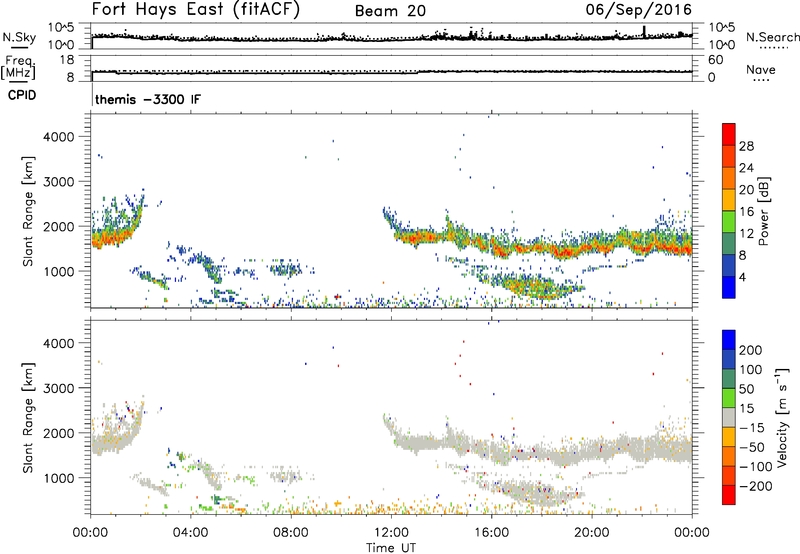Click the "60" Nave axis tick label
Image resolution: width=800 pixels, height=554 pixels.
point(715,60)
